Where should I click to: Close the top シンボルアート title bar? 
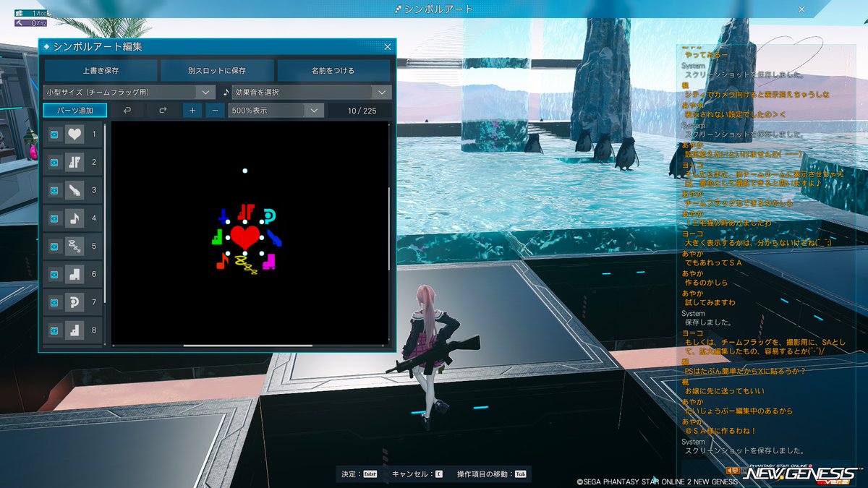pos(801,9)
